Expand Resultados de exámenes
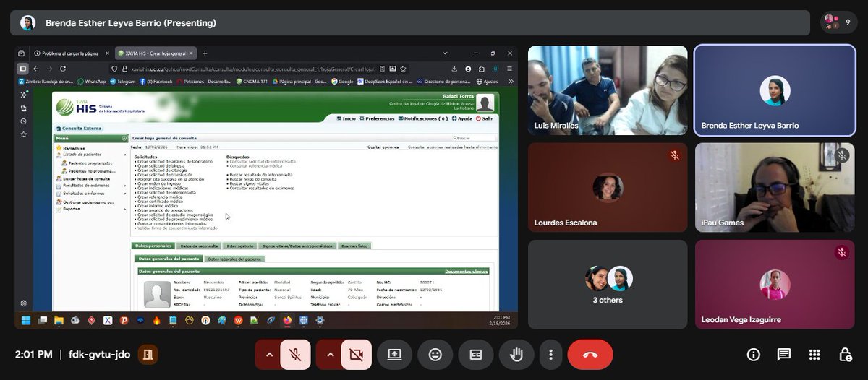The image size is (868, 380). [82, 186]
